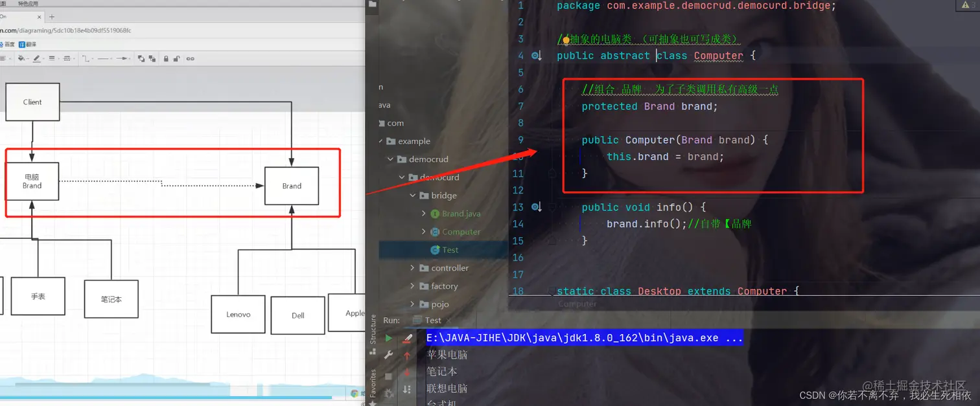980x406 pixels.
Task: Expand the Brand.java node
Action: coord(424,214)
